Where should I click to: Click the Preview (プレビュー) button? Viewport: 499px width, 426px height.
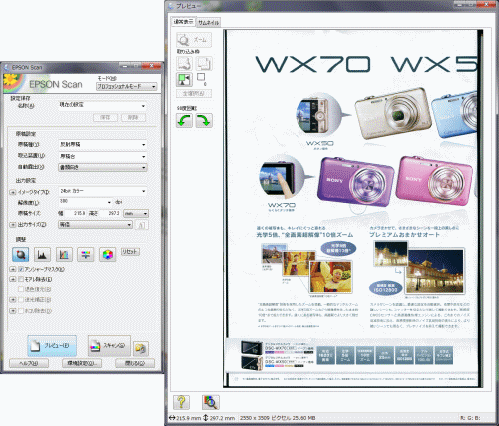[x=52, y=346]
